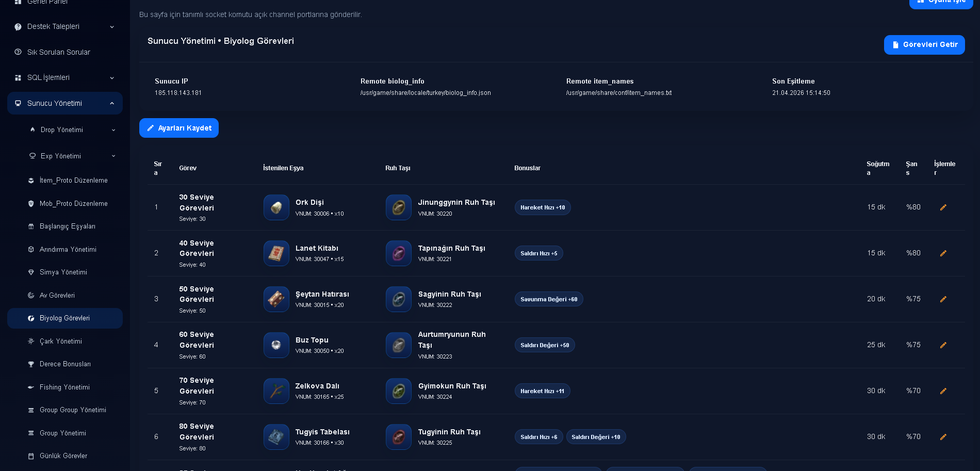Click Hareket Hızı +11 bonus badge
The width and height of the screenshot is (980, 471).
(542, 391)
